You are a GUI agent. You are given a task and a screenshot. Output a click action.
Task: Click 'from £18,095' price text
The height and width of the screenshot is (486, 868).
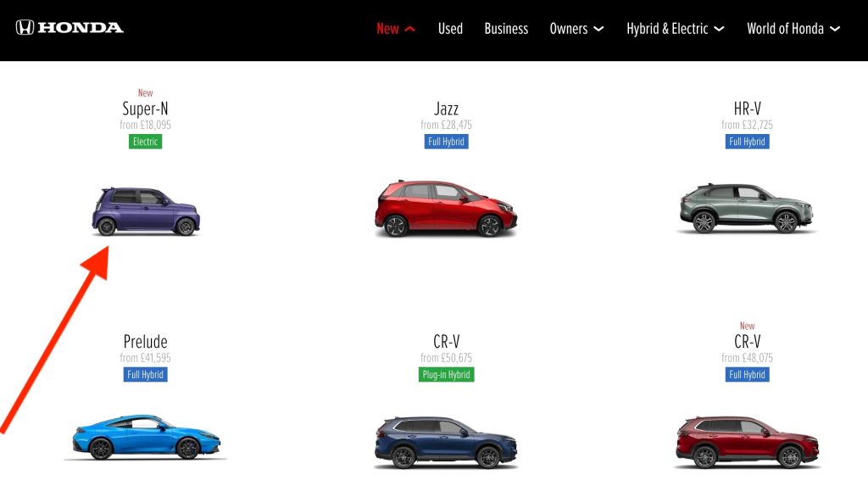(145, 126)
